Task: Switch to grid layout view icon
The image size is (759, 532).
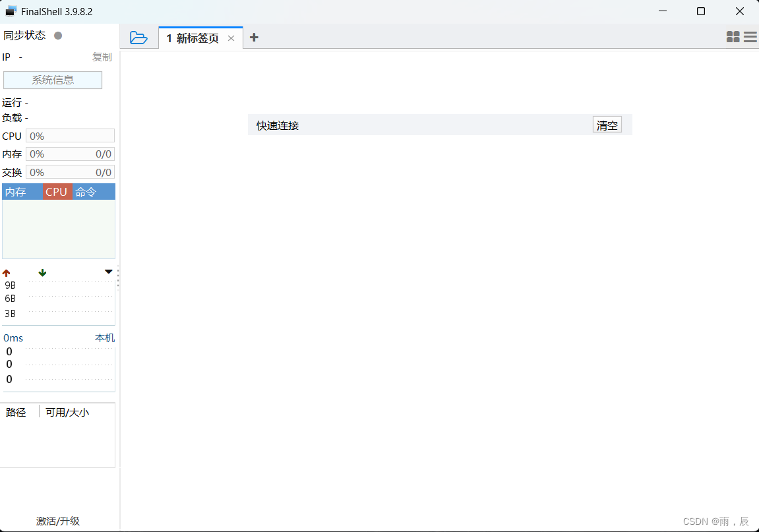Action: pyautogui.click(x=733, y=37)
